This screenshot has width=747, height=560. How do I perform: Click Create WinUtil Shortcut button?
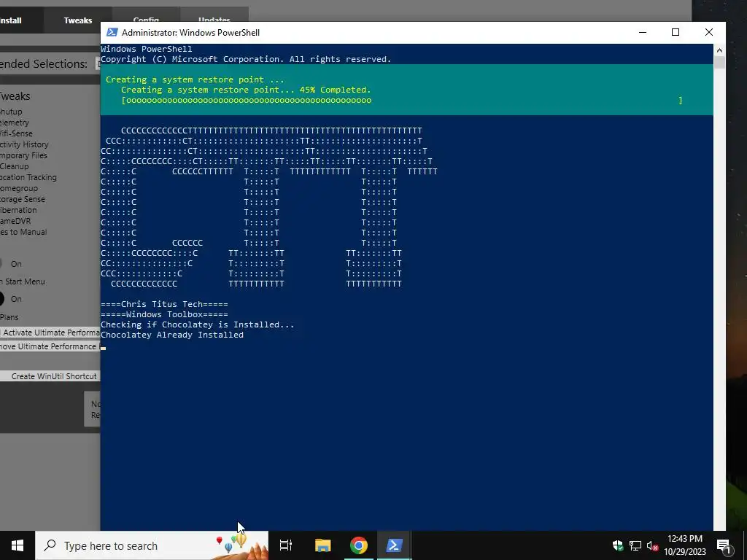[x=50, y=376]
